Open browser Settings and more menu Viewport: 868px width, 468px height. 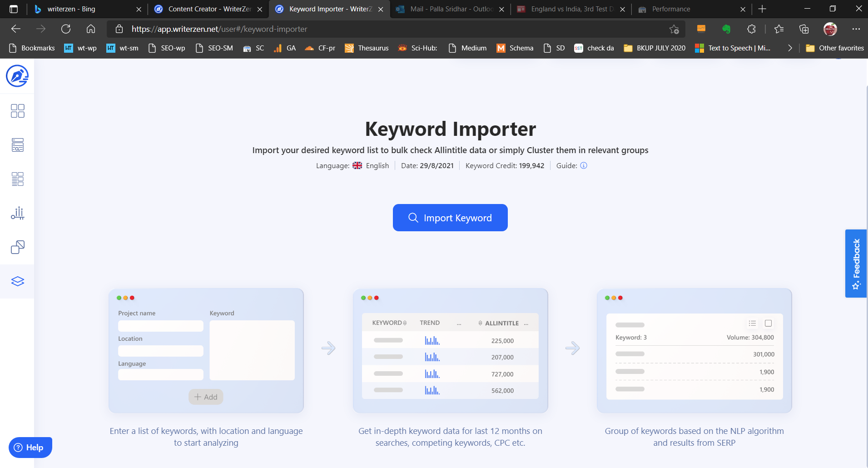(x=856, y=29)
